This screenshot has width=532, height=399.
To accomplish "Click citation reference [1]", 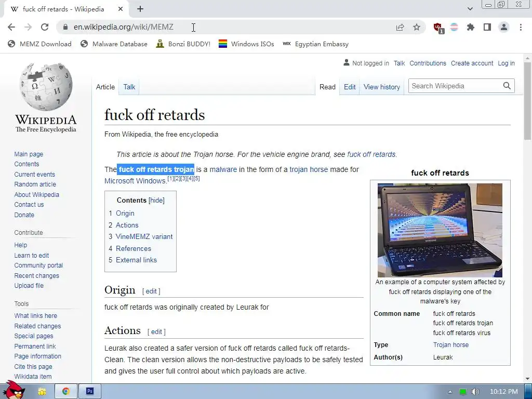I will point(170,179).
